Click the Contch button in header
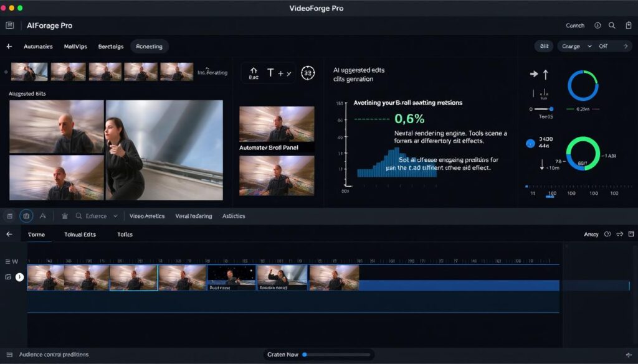 pyautogui.click(x=575, y=26)
